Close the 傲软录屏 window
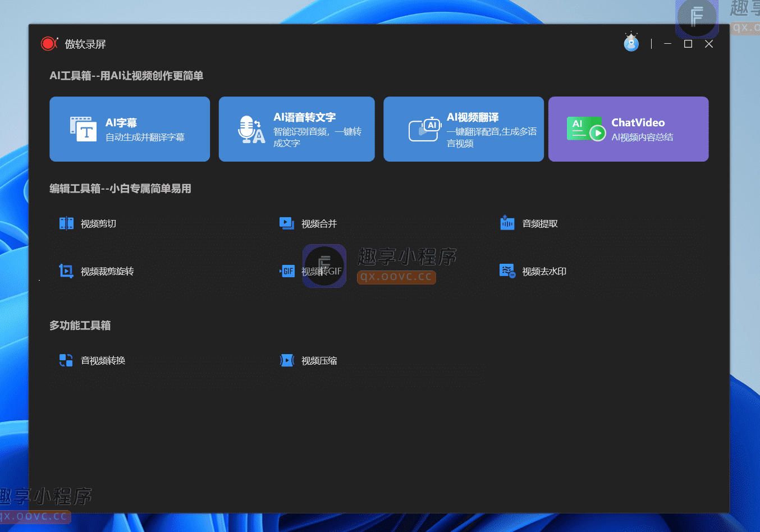This screenshot has height=532, width=760. [x=709, y=44]
